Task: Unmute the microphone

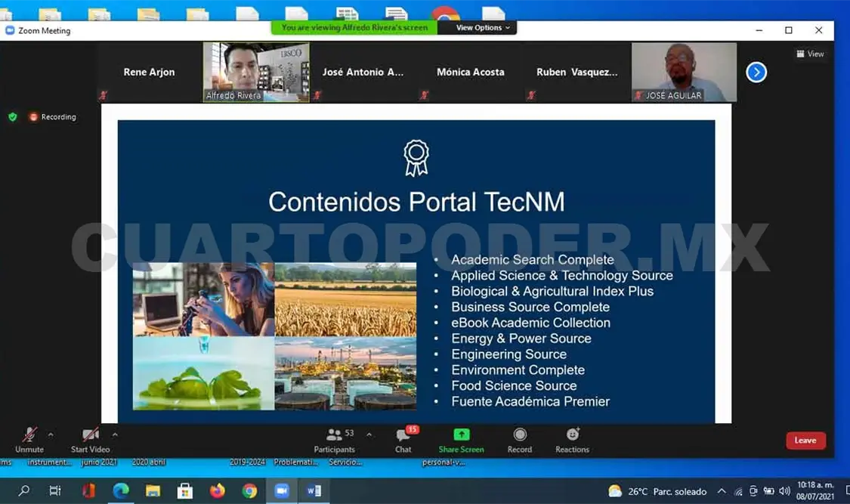Action: (29, 440)
